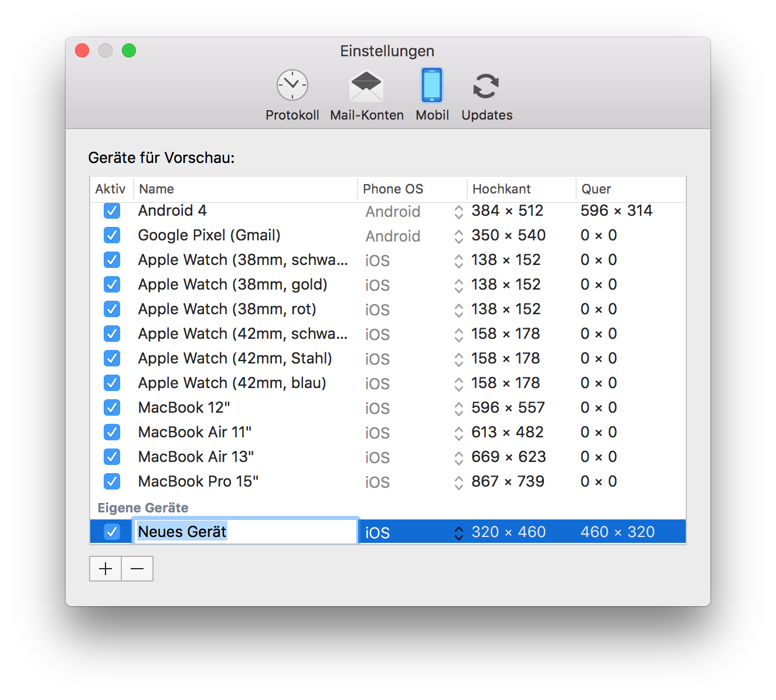Click the Phone OS column header

click(x=412, y=189)
